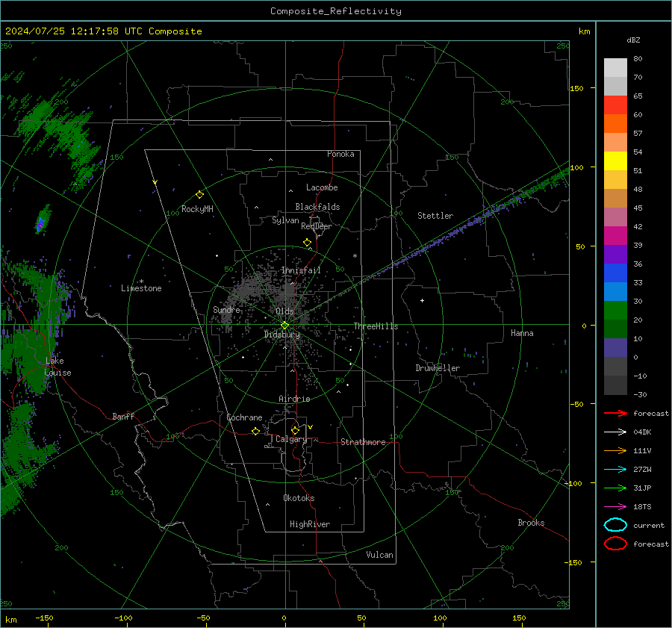Click the green 31JP arrow legend symbol

point(615,488)
